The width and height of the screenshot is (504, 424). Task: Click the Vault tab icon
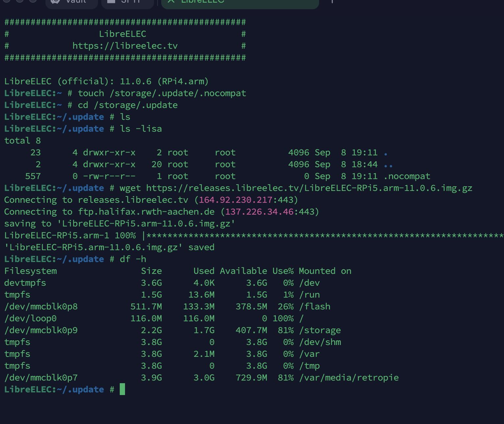pos(56,2)
